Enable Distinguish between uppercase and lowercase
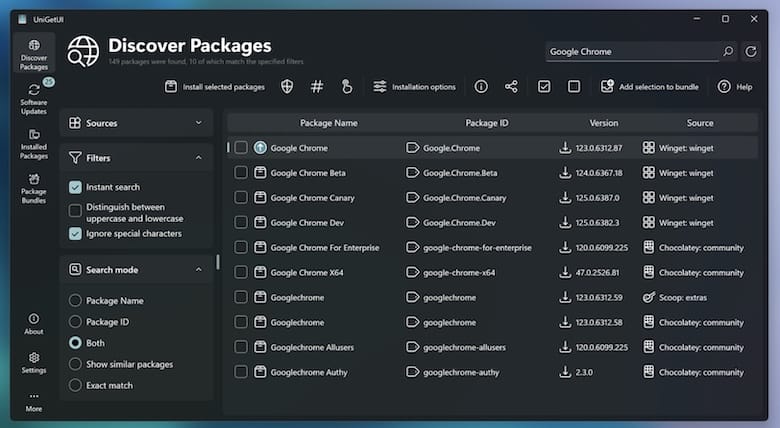 75,211
